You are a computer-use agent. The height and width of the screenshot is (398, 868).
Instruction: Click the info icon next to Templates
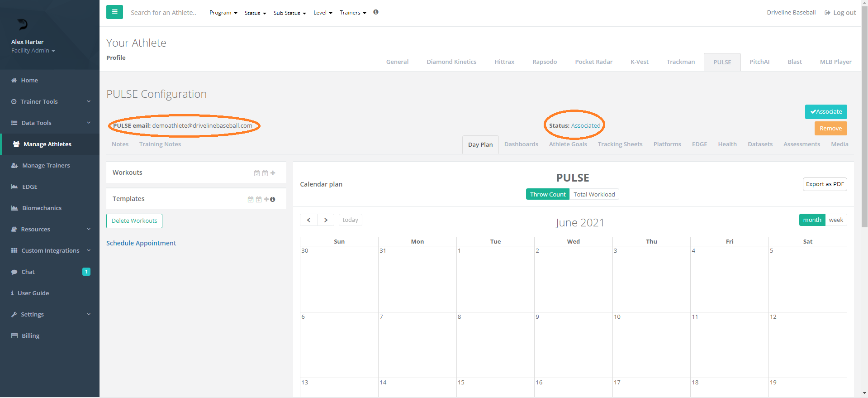click(273, 199)
